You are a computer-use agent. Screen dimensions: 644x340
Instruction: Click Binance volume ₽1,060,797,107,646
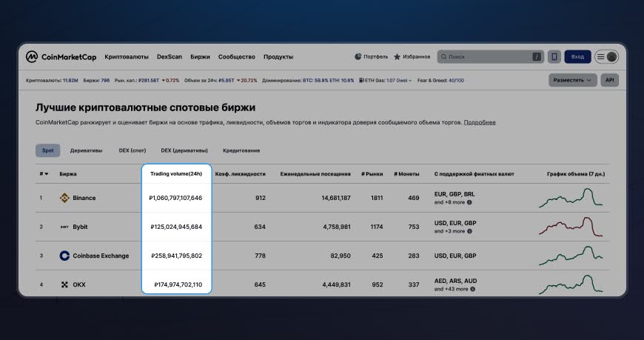tap(175, 198)
